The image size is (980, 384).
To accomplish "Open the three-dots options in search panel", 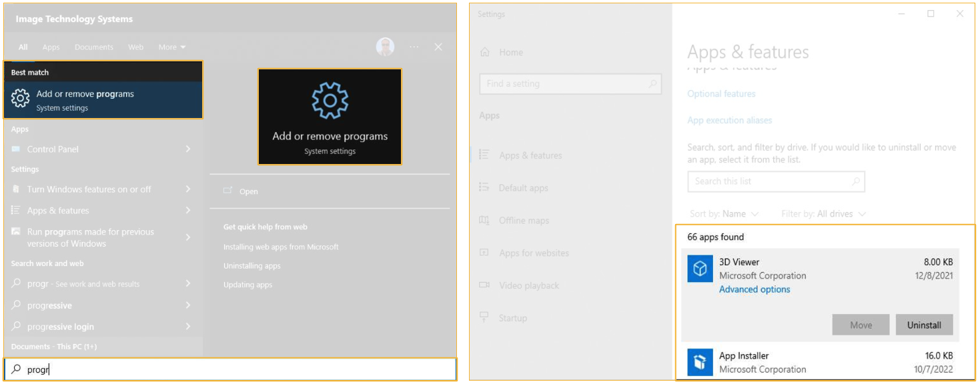I will pos(414,47).
